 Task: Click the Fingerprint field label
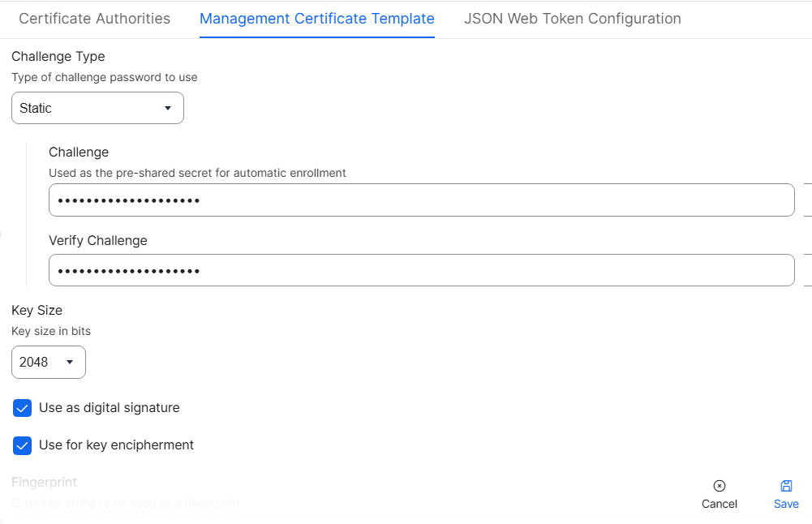(x=44, y=482)
